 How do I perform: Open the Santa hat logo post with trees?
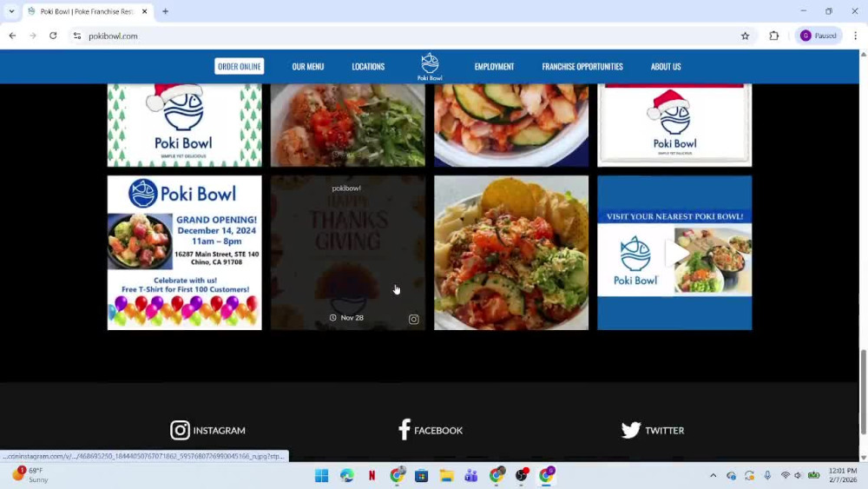pos(184,125)
